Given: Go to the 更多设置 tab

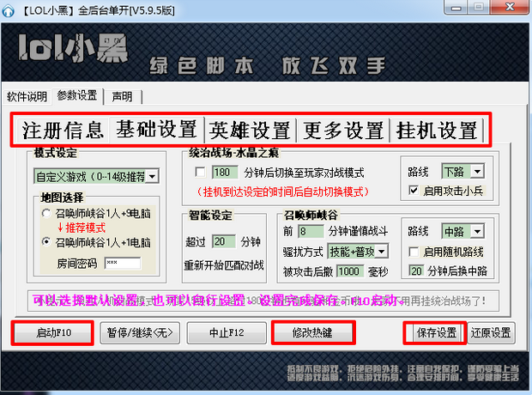Looking at the screenshot, I should click(x=343, y=131).
